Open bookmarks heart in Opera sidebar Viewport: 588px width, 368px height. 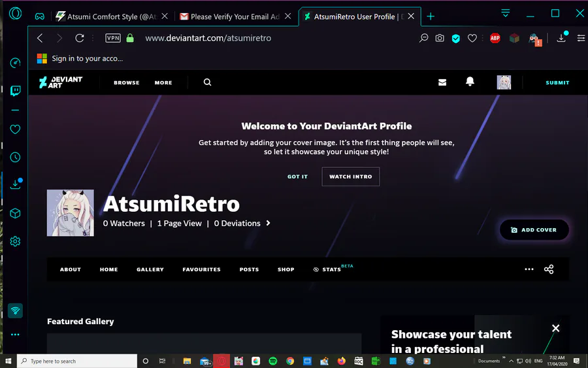click(x=15, y=129)
